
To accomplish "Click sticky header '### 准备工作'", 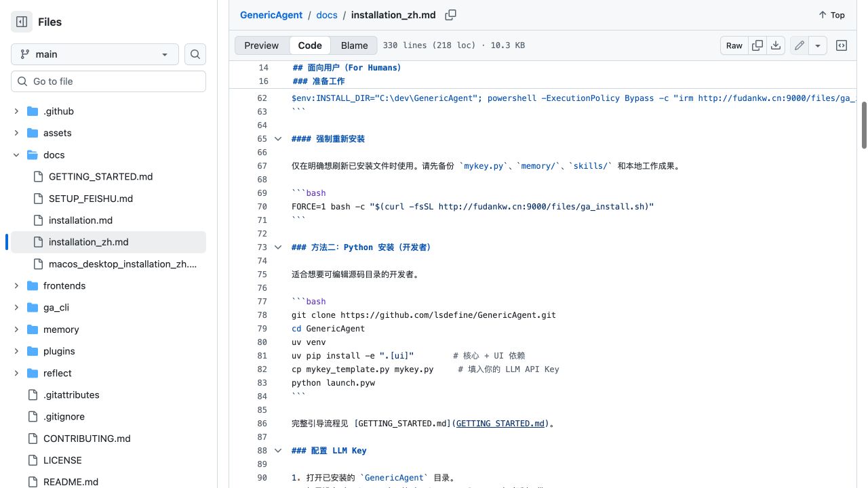I will [318, 81].
